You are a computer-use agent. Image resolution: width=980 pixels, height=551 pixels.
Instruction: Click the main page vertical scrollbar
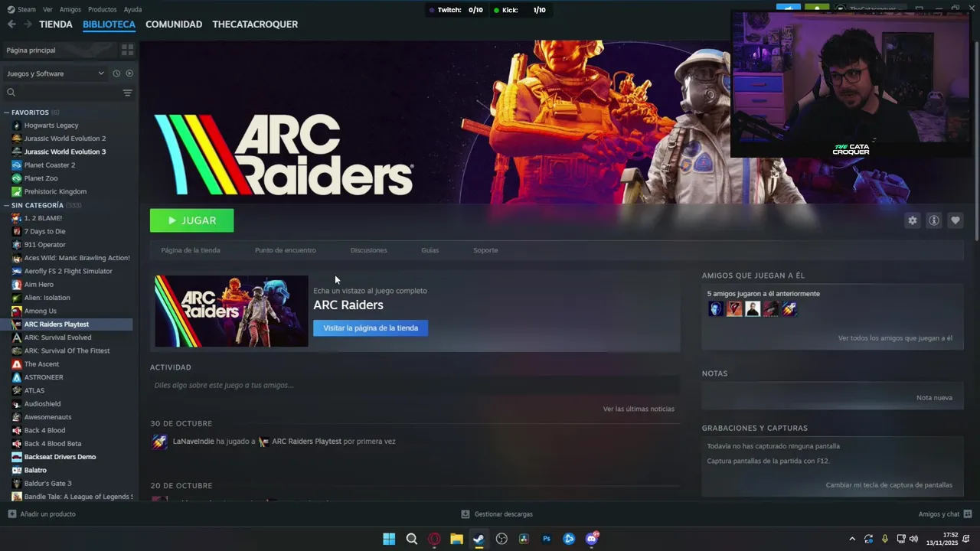tap(976, 142)
